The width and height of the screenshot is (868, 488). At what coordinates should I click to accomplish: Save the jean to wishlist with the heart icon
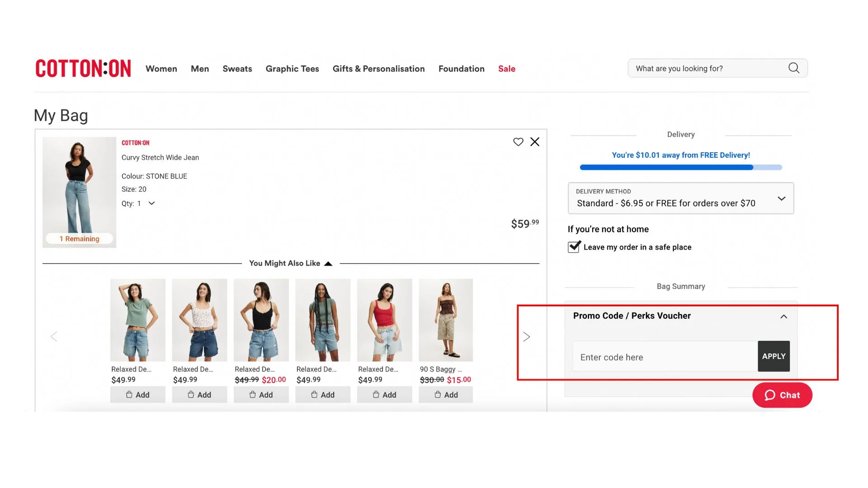518,141
